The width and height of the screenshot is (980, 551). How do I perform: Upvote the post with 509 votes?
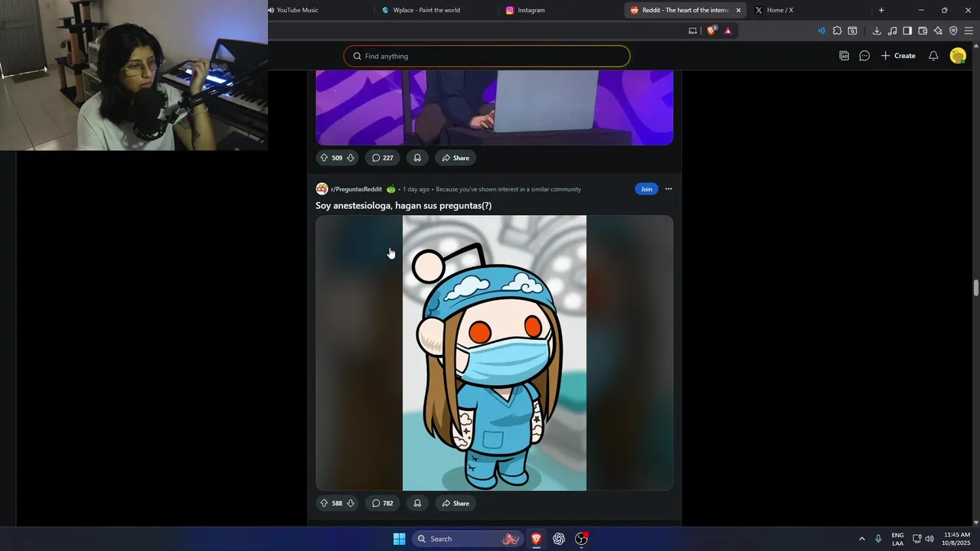324,158
